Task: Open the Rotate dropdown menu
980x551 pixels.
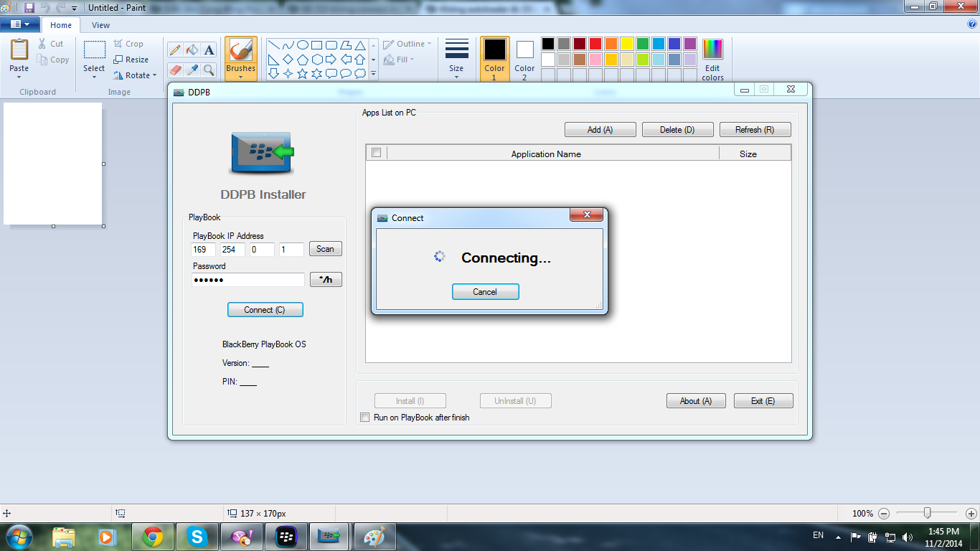Action: tap(136, 75)
